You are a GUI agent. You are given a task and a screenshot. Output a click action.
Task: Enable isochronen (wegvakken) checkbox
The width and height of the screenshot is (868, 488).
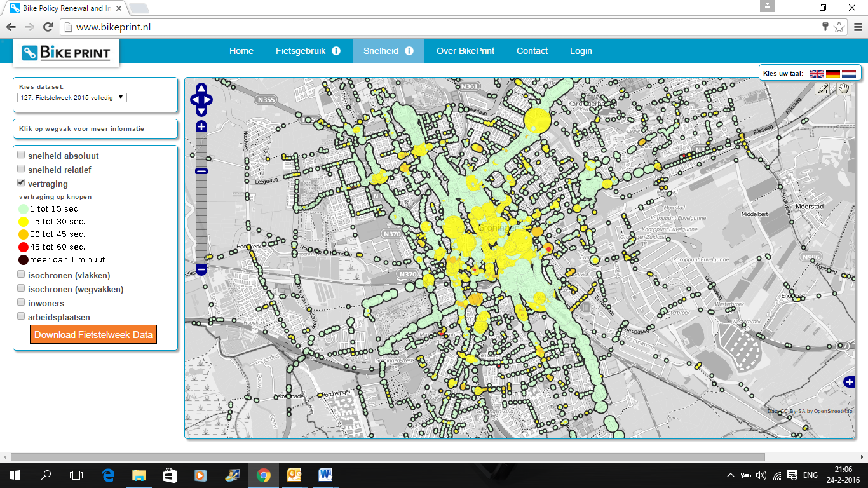[21, 288]
